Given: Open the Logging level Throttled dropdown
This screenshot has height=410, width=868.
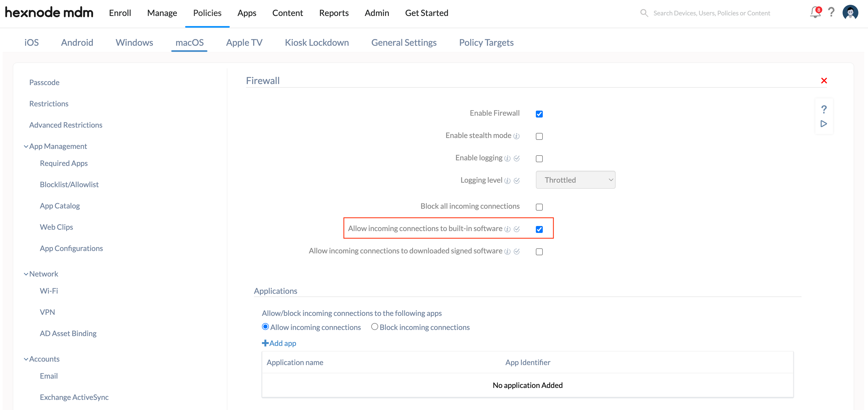Looking at the screenshot, I should point(575,180).
